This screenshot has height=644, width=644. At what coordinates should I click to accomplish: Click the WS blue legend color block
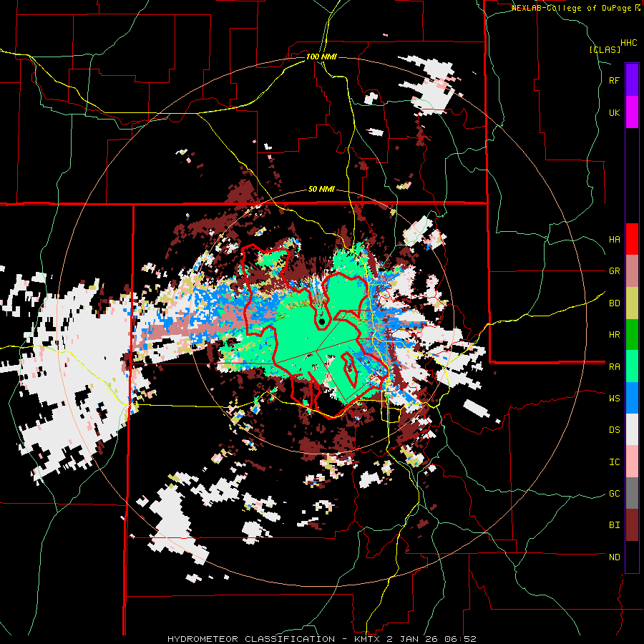632,398
